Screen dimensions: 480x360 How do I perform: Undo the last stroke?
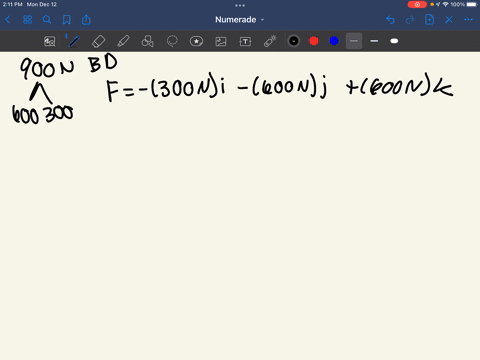pos(390,20)
